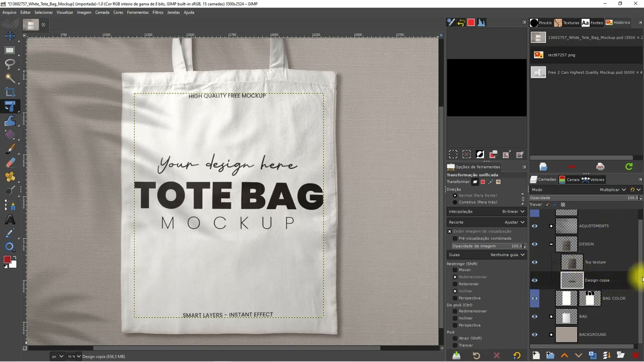Reset tool options to defaults

click(x=517, y=355)
